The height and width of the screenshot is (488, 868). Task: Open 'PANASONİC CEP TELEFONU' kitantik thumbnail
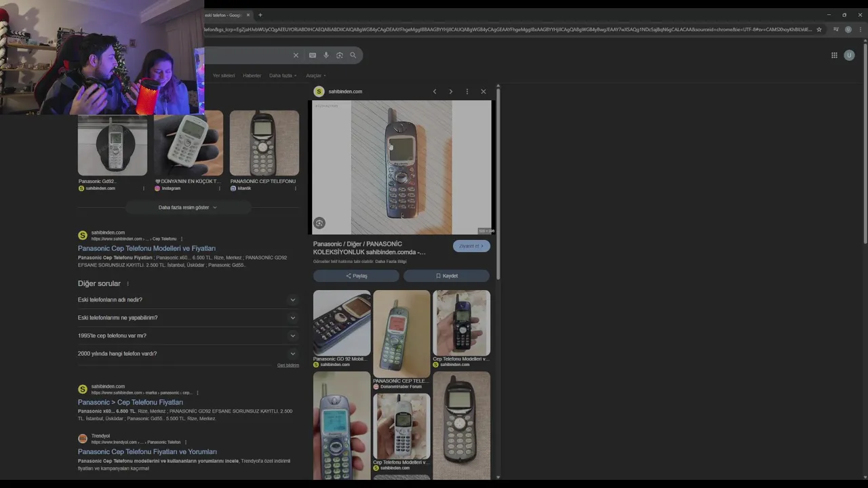[x=264, y=143]
